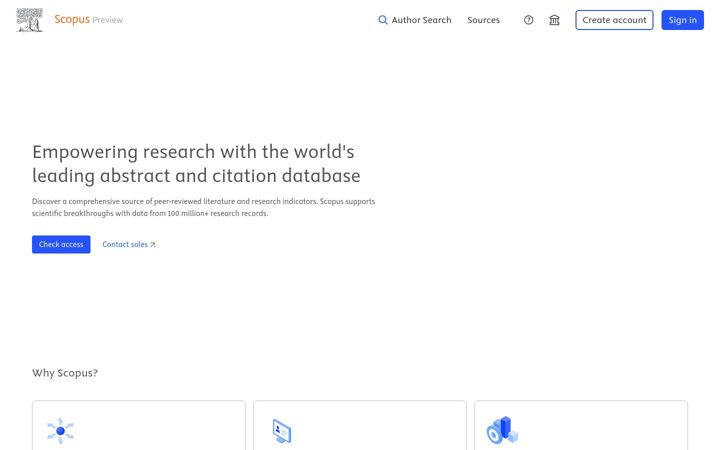Click the 'Why Scopus?' heading
This screenshot has width=720, height=450.
[65, 373]
